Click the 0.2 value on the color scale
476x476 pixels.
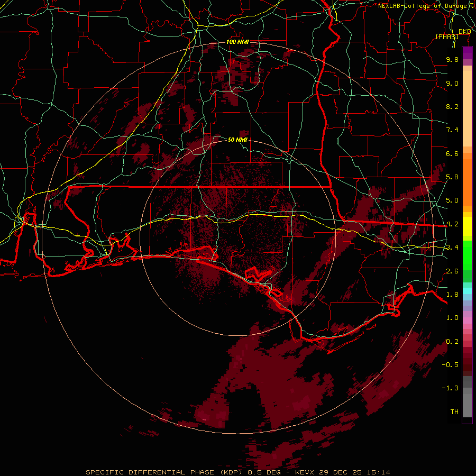[452, 342]
